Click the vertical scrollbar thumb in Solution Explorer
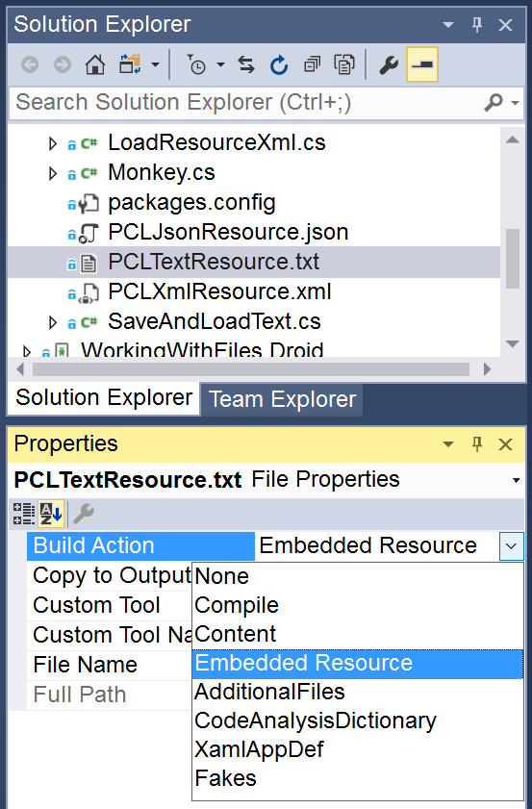The height and width of the screenshot is (809, 532). [513, 259]
